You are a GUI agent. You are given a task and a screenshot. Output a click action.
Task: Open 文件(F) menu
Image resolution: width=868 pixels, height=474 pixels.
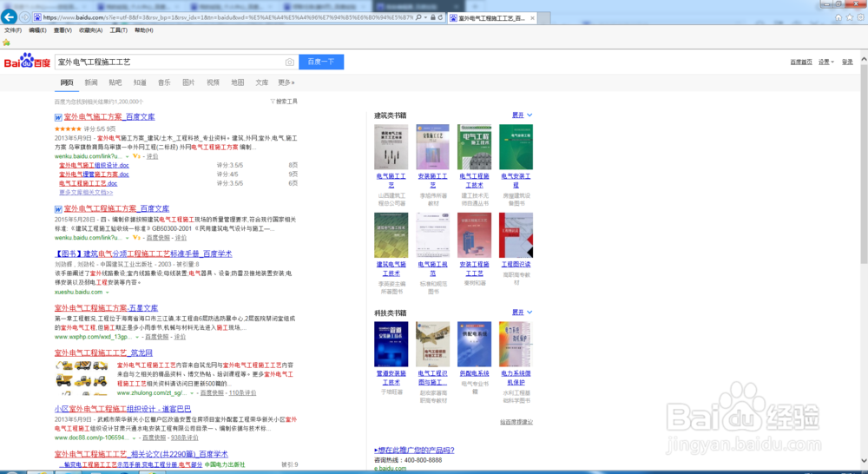coord(13,30)
